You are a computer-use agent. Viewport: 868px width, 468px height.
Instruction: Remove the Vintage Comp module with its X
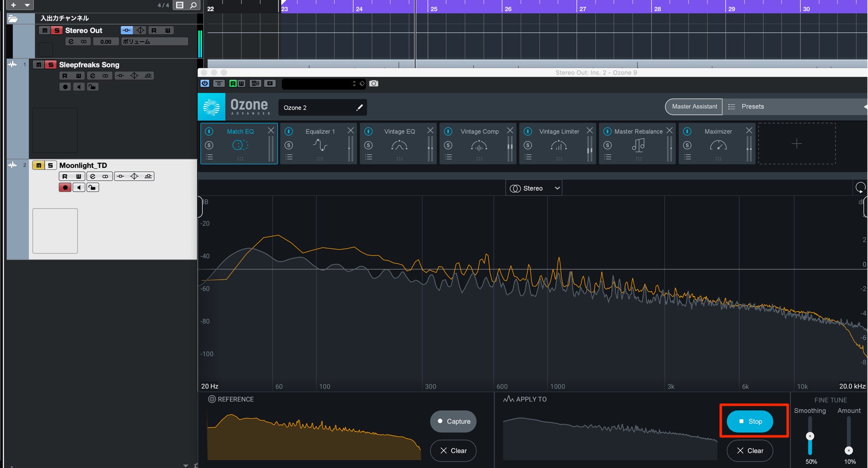[x=510, y=131]
